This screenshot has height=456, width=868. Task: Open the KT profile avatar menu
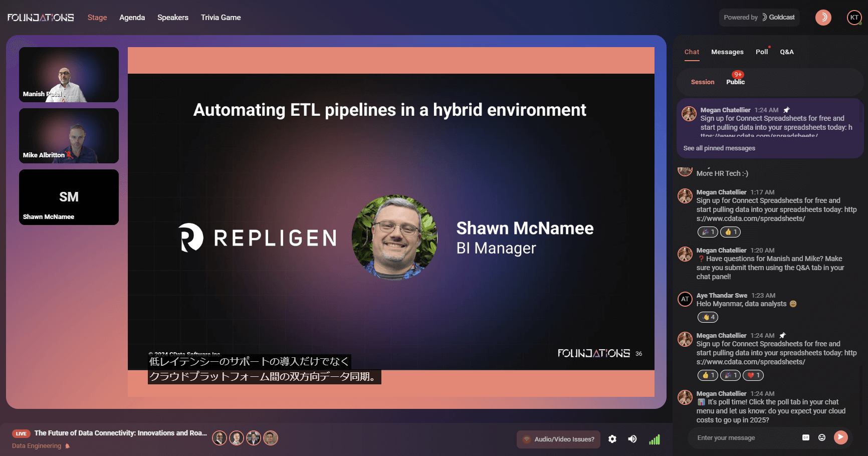pos(854,18)
